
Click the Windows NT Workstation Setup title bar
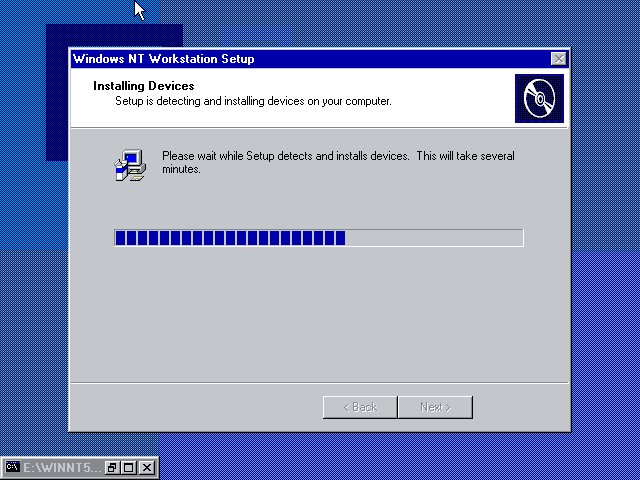point(300,59)
